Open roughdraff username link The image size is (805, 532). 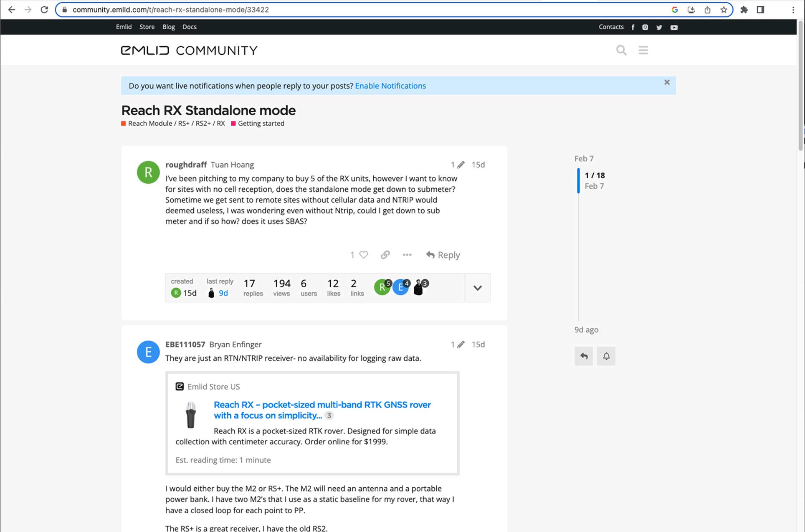pos(186,165)
